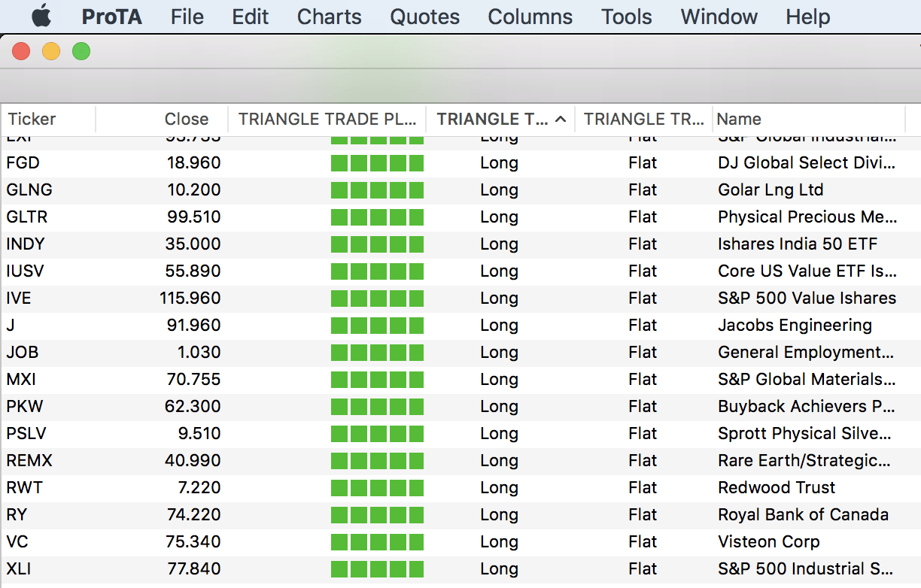Click Flat value in MXI row
921x588 pixels.
coord(643,379)
